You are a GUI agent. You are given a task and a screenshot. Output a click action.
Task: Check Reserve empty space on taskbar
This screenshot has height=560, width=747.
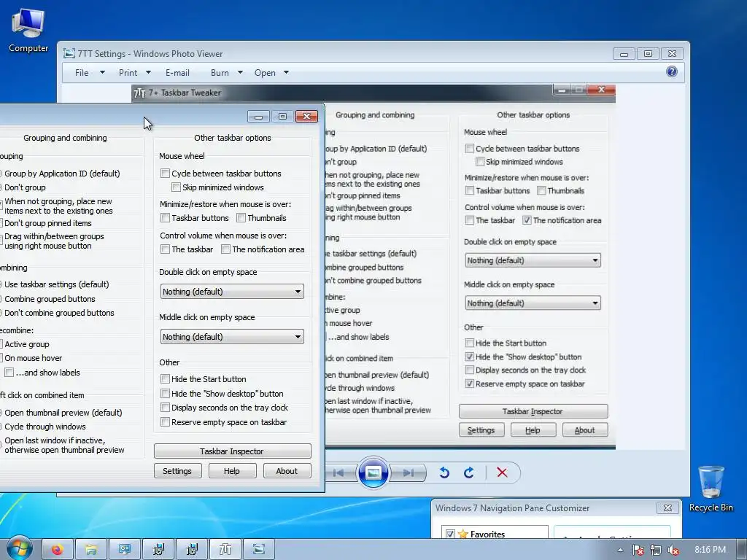coord(166,422)
